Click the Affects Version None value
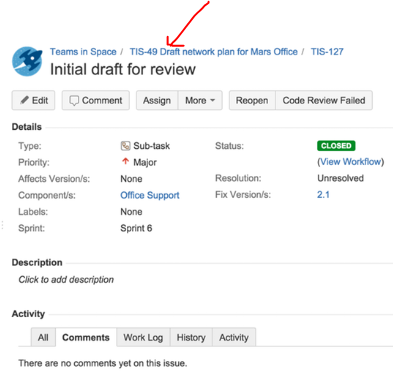 coord(131,179)
